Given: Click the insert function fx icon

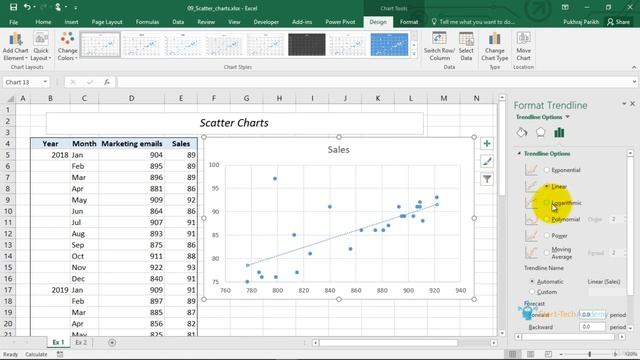Looking at the screenshot, I should tap(107, 82).
